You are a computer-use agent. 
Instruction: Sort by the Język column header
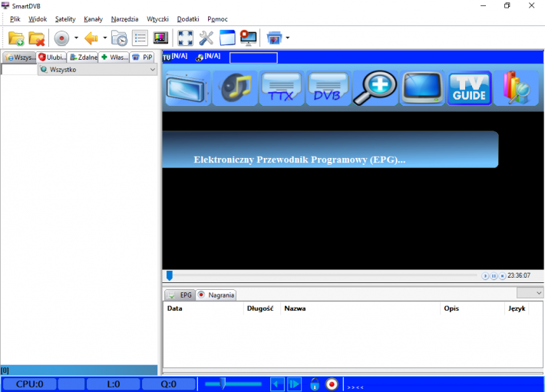(x=517, y=308)
